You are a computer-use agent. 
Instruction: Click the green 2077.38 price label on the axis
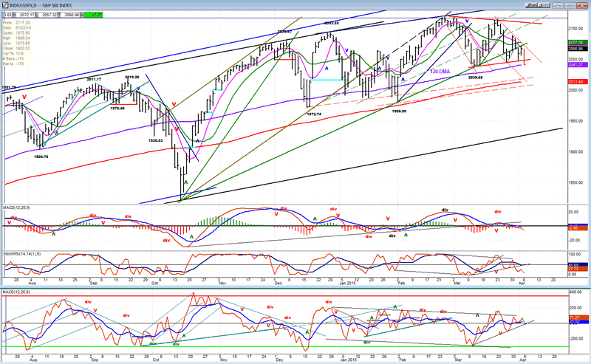[x=577, y=43]
